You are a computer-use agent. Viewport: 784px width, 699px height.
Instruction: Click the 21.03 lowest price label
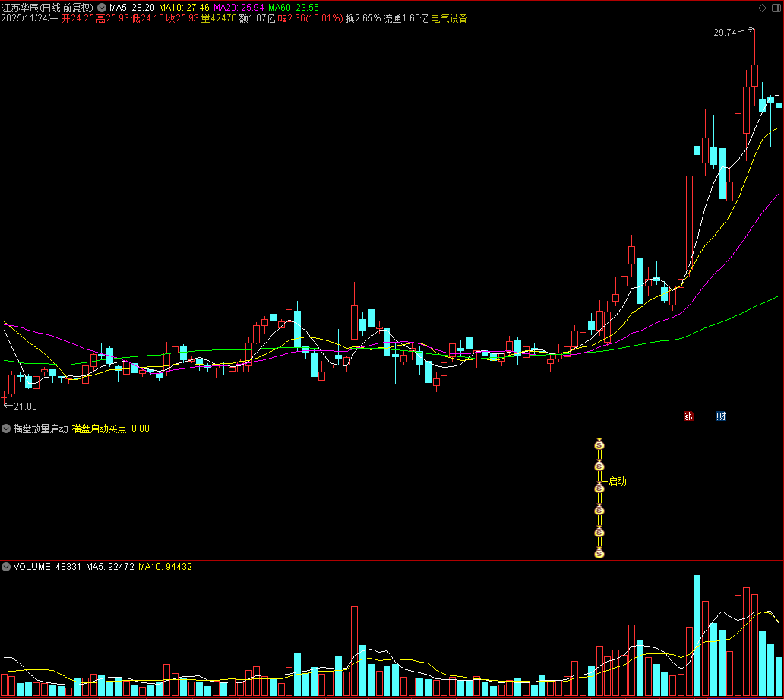26,406
